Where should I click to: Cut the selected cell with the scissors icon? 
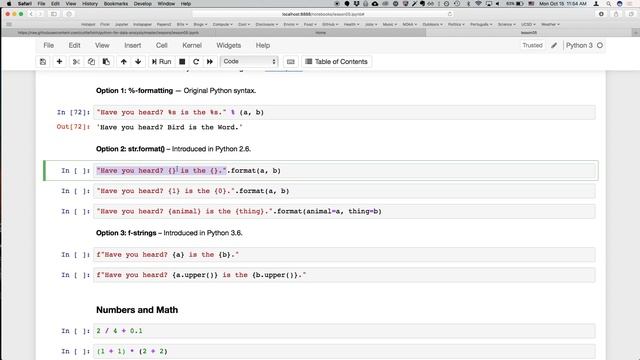(76, 62)
